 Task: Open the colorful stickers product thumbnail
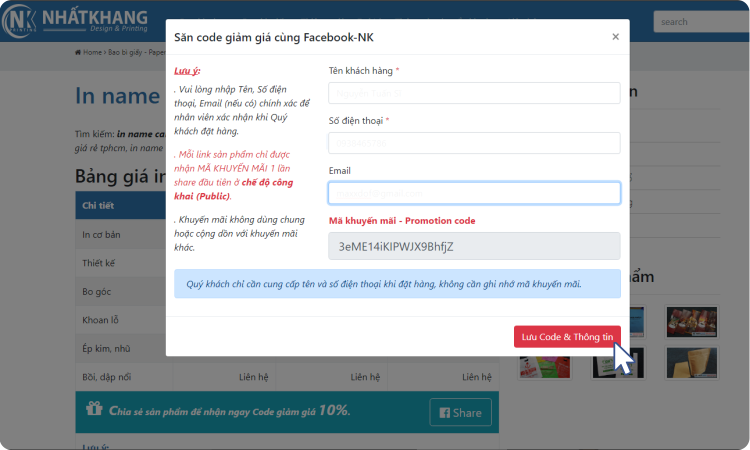tap(544, 366)
